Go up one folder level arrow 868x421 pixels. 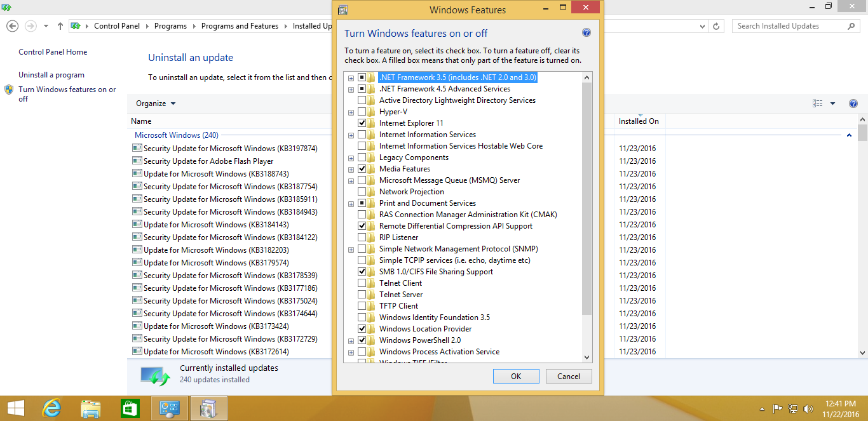click(x=60, y=26)
